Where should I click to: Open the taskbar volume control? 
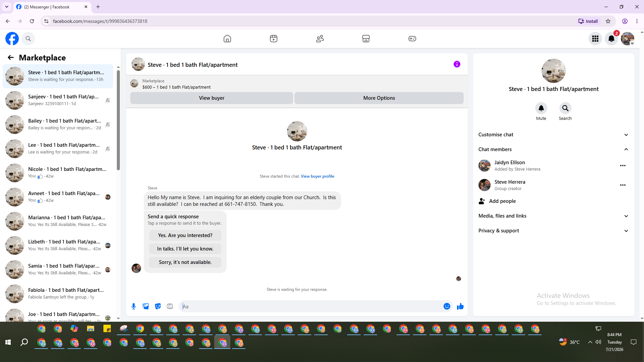(598, 342)
